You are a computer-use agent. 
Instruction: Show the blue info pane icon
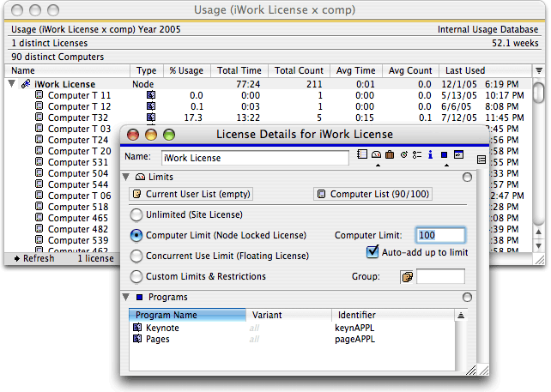[431, 154]
